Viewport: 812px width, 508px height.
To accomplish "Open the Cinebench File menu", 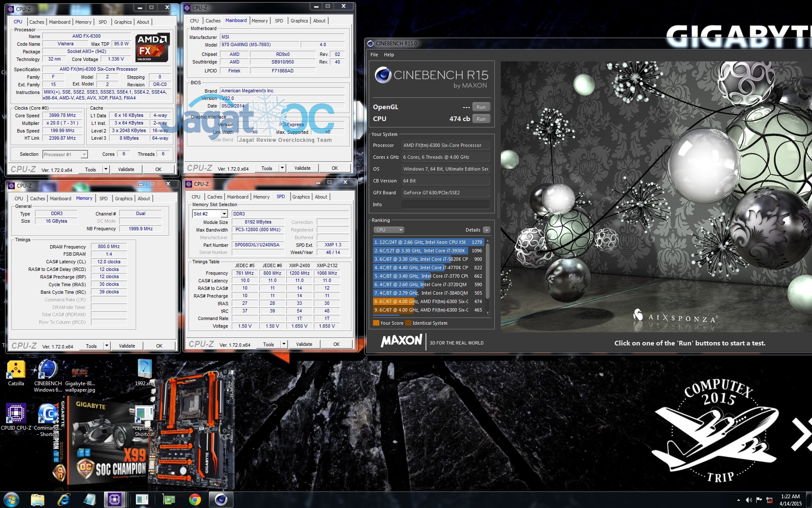I will (x=374, y=55).
